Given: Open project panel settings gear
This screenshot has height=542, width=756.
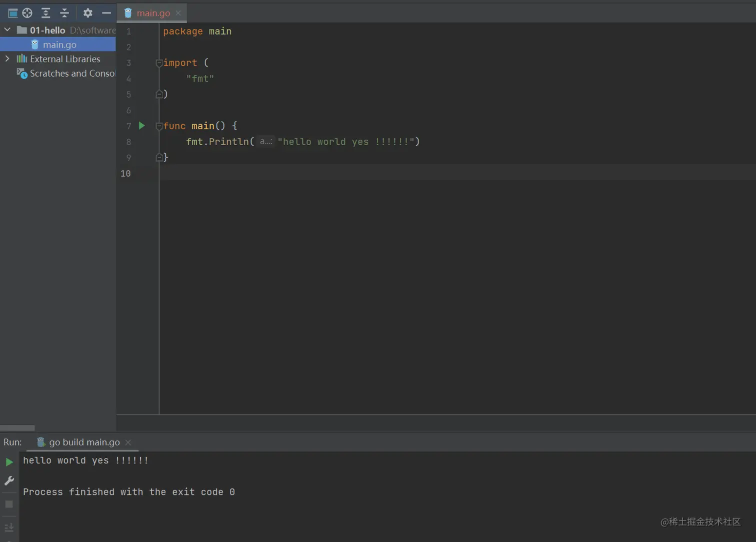Looking at the screenshot, I should tap(88, 13).
